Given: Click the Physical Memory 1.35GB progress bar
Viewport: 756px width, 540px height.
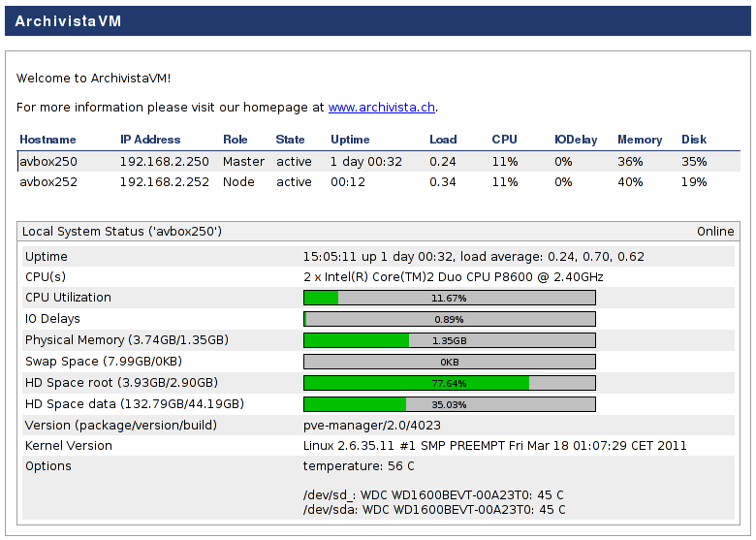Looking at the screenshot, I should point(450,340).
